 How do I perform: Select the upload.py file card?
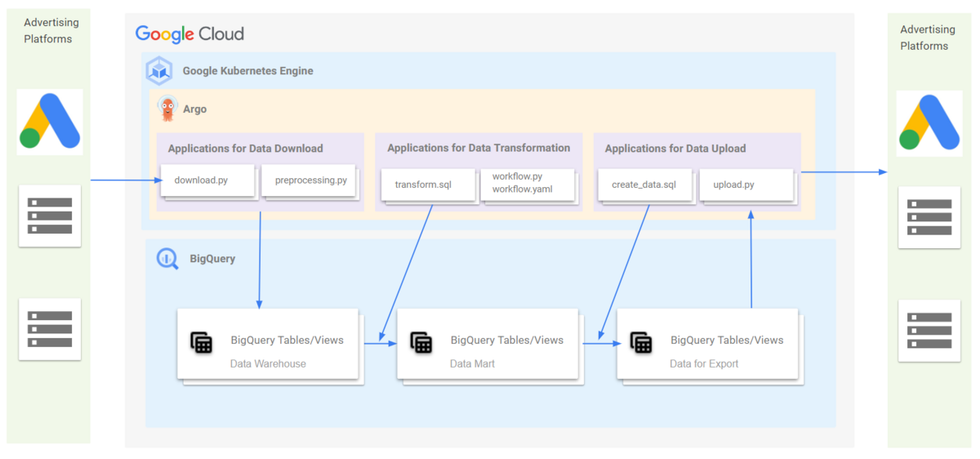click(746, 185)
